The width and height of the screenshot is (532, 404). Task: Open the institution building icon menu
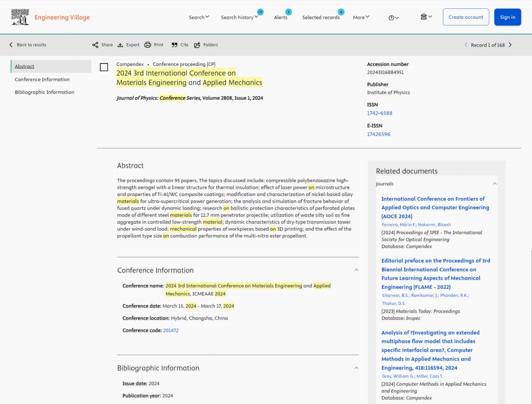[x=426, y=17]
